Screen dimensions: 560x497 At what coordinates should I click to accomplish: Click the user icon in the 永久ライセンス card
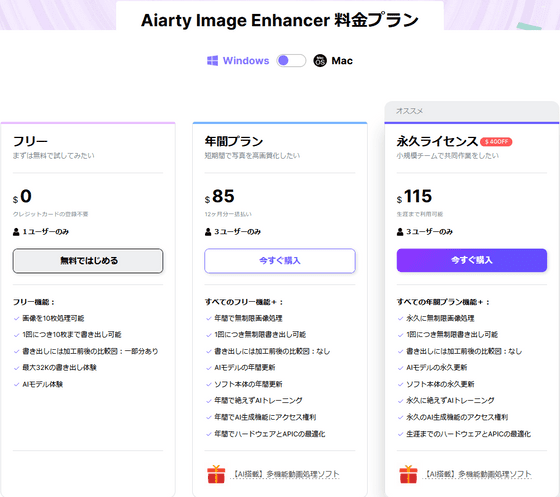coord(400,232)
